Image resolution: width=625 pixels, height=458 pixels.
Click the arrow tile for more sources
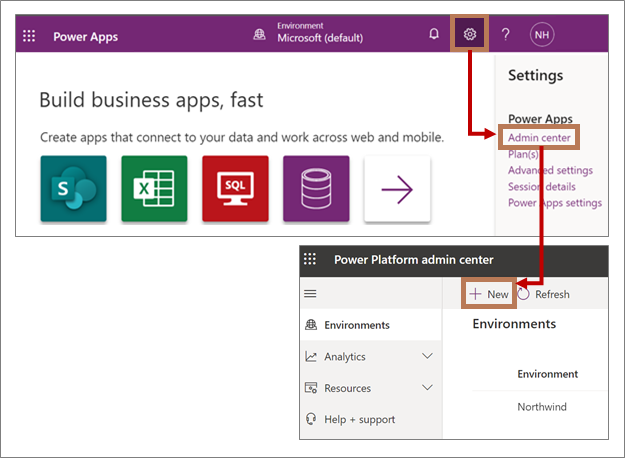coord(397,188)
